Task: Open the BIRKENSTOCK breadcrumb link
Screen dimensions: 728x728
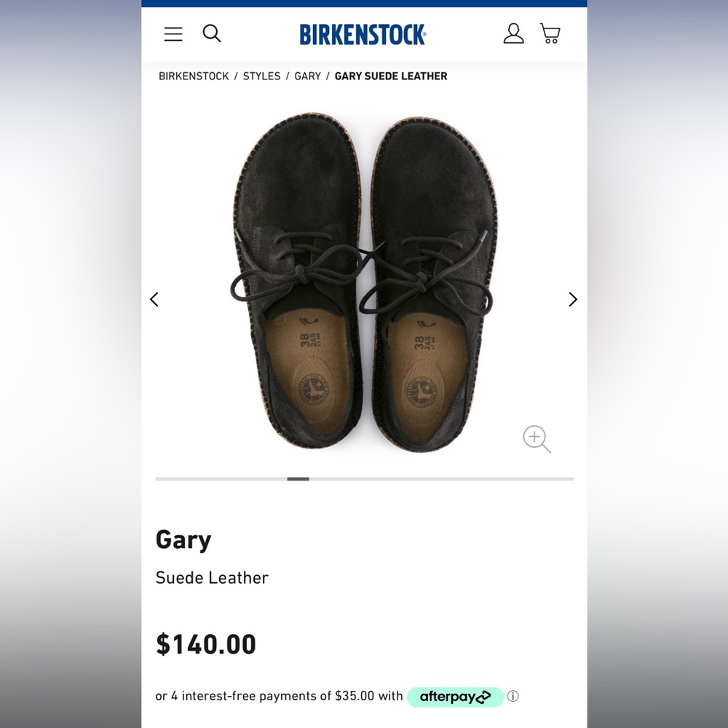Action: [193, 76]
